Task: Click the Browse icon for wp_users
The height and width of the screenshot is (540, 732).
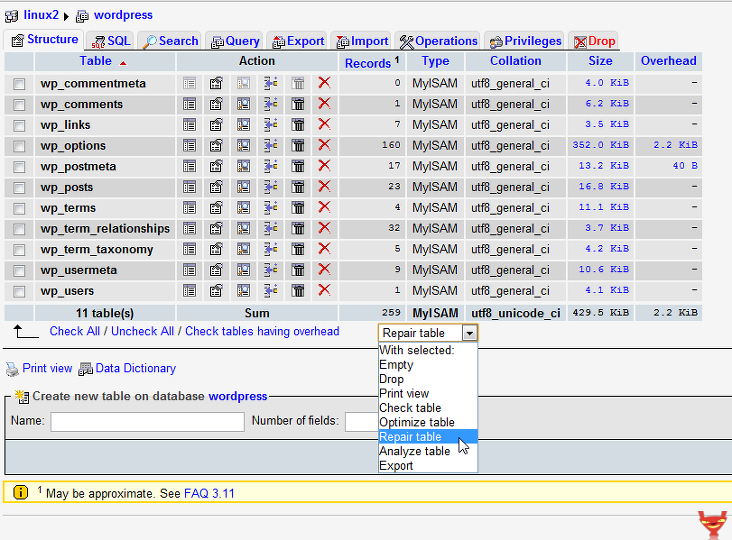Action: coord(189,291)
